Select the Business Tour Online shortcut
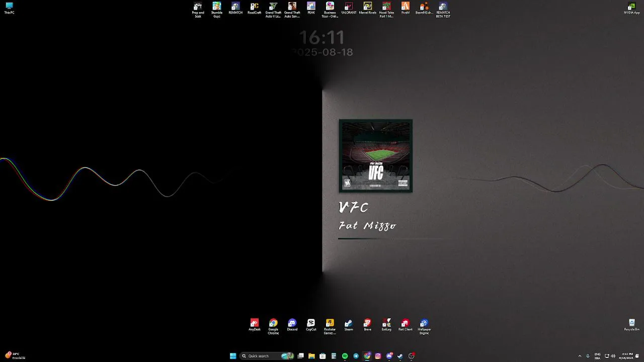644x362 pixels. pyautogui.click(x=330, y=10)
